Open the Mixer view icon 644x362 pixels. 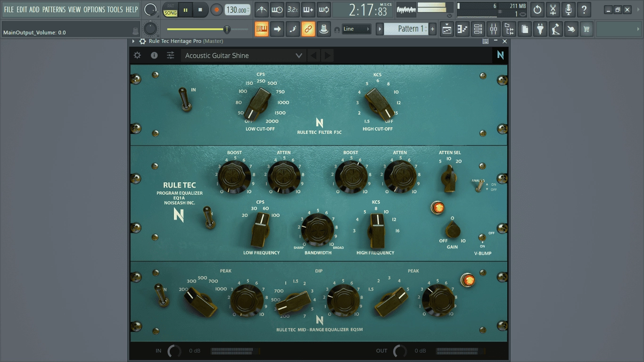[494, 29]
